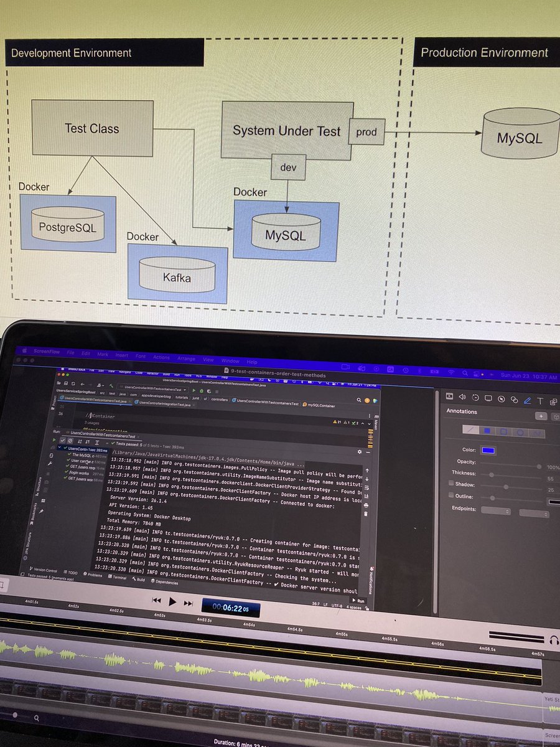
Task: Open the File menu in ScreenFlow
Action: [x=70, y=352]
